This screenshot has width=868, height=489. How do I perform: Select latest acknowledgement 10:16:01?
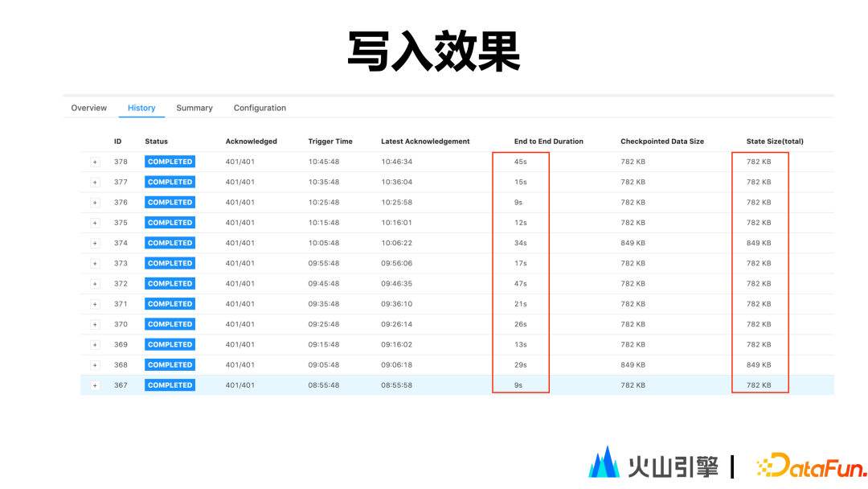coord(396,223)
